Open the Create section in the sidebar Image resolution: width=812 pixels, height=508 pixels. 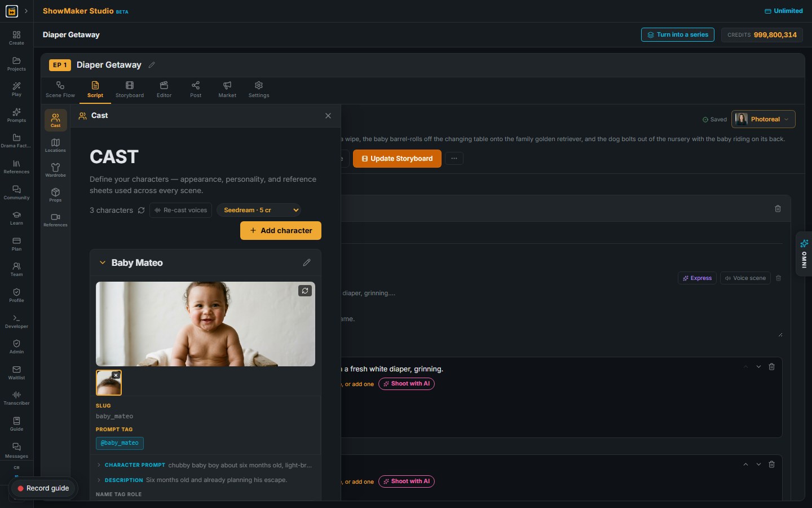pos(16,38)
